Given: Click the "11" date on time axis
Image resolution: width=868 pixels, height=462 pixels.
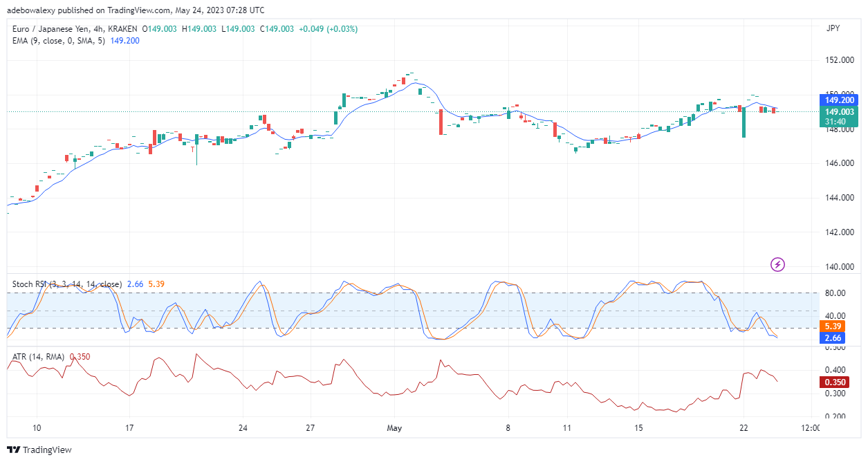Looking at the screenshot, I should (x=566, y=428).
